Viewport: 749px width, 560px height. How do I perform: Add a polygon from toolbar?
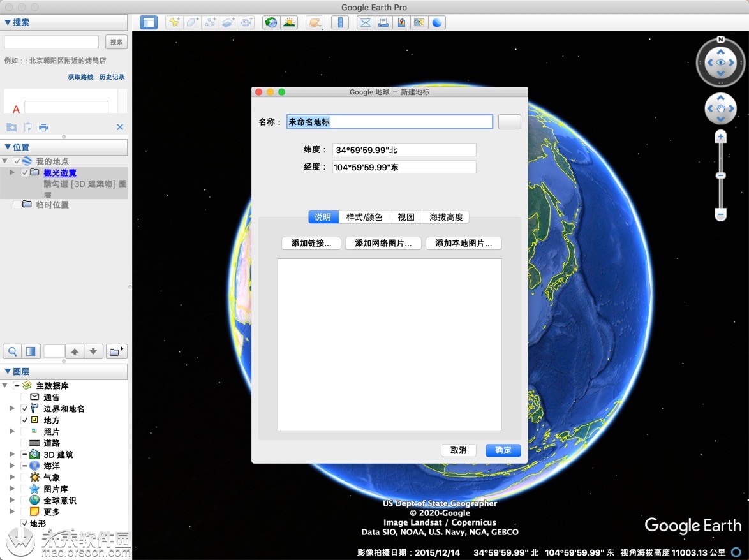point(192,22)
